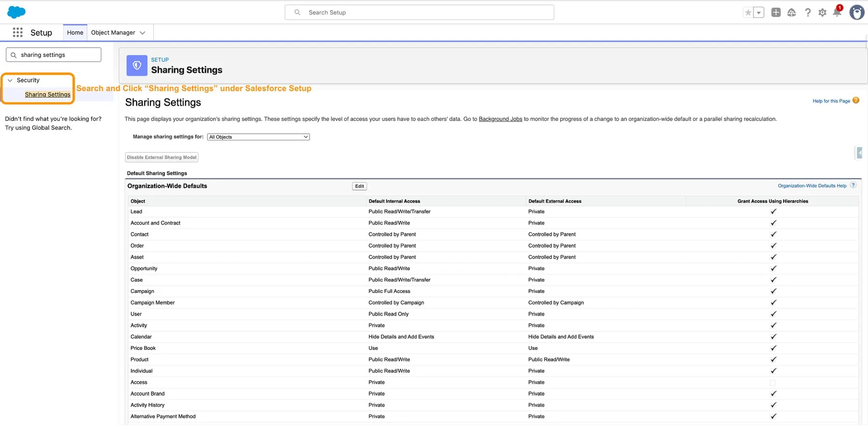Click the Salesforce cloud logo
The image size is (868, 429).
pos(16,12)
